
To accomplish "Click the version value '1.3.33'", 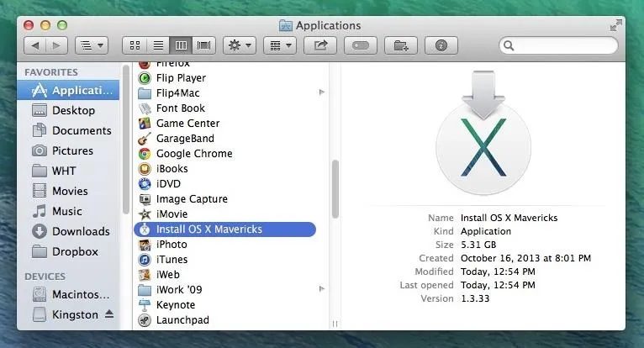I will (x=475, y=298).
